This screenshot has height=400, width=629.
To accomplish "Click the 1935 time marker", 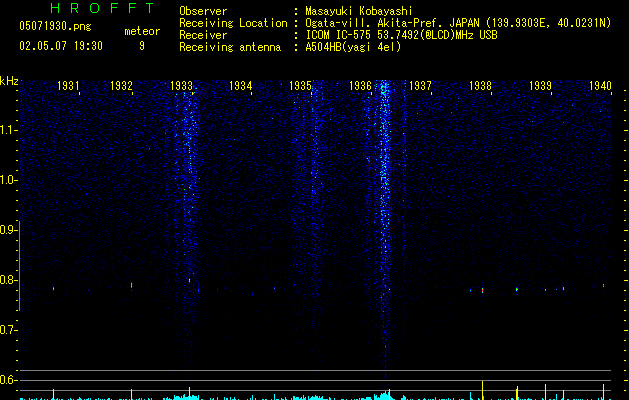I will tap(300, 86).
